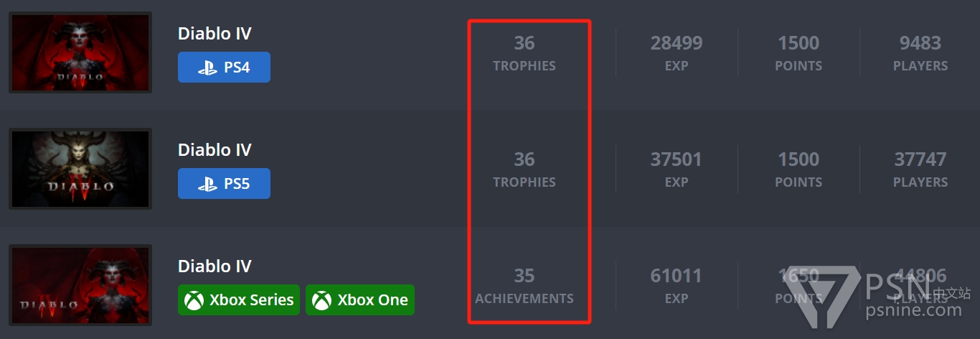
Task: Click the PS4 platform badge
Action: click(x=224, y=68)
